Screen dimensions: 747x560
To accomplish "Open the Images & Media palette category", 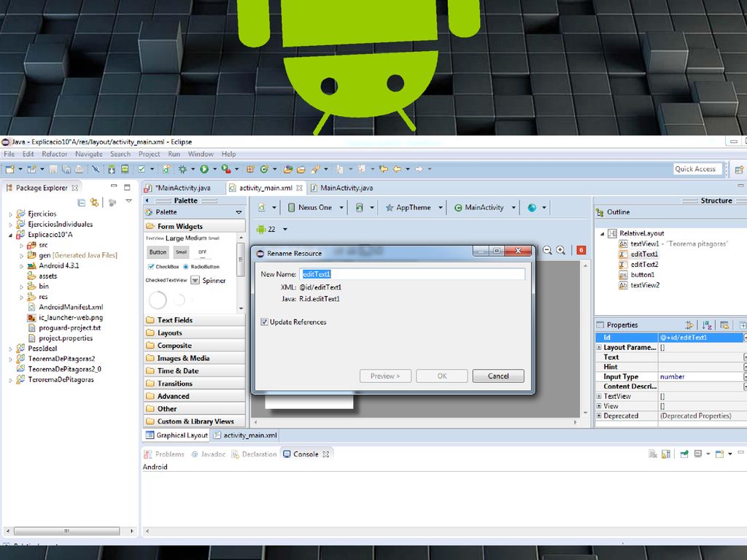I will pos(194,358).
